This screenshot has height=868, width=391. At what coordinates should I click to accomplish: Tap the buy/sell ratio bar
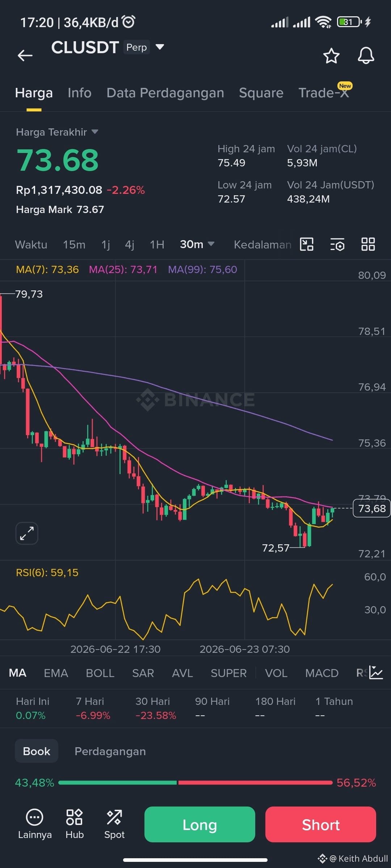pyautogui.click(x=195, y=783)
